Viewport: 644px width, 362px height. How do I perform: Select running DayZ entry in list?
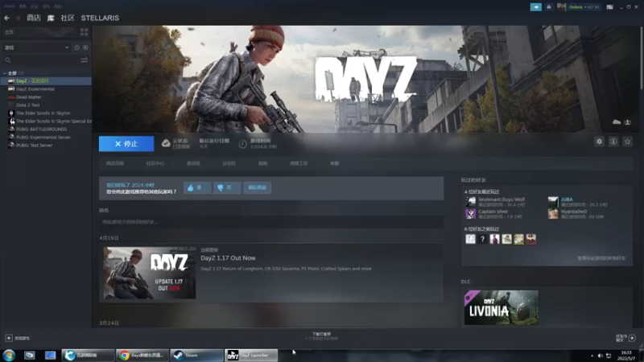point(46,81)
